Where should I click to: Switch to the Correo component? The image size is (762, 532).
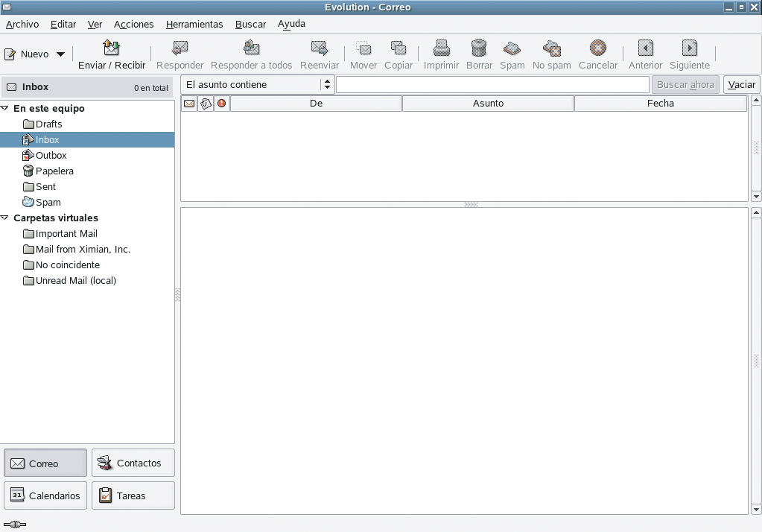tap(45, 463)
